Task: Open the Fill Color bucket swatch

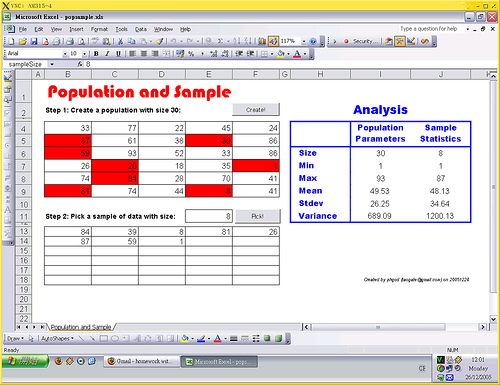Action: point(281,54)
